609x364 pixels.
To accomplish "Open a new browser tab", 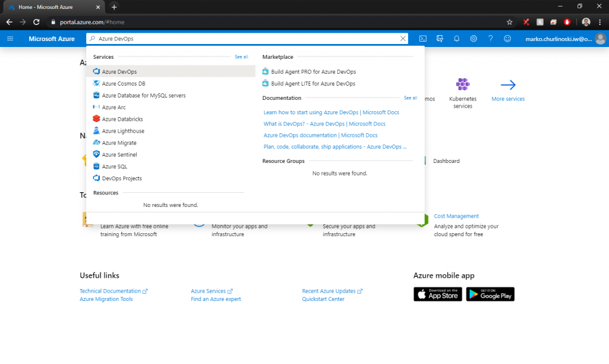I will pyautogui.click(x=114, y=7).
